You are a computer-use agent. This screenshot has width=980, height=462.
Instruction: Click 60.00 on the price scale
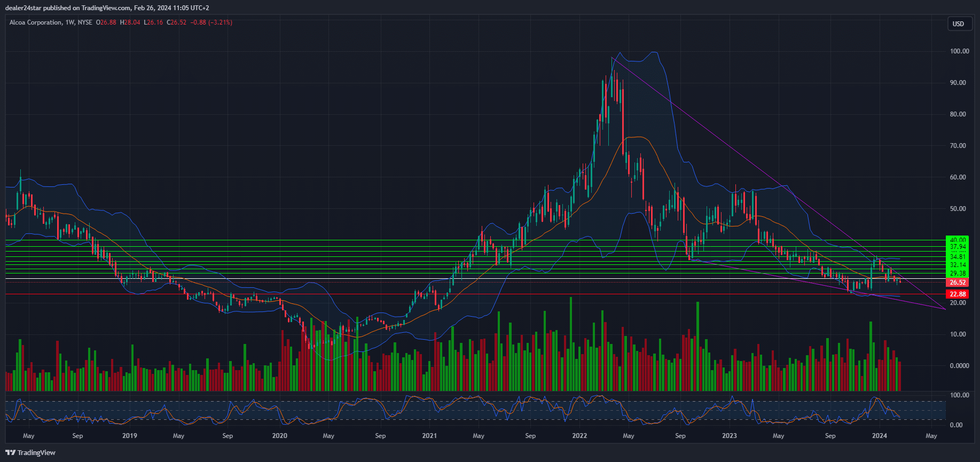pyautogui.click(x=958, y=177)
